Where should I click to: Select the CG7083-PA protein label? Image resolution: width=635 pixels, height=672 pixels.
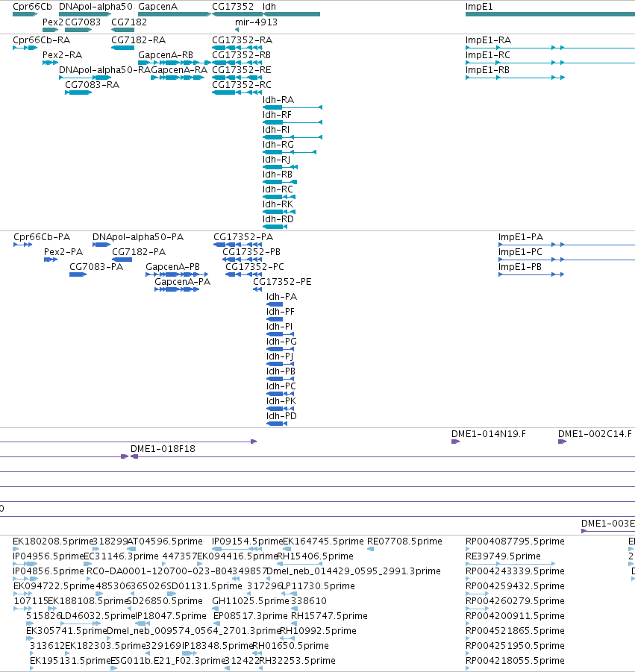[x=96, y=267]
